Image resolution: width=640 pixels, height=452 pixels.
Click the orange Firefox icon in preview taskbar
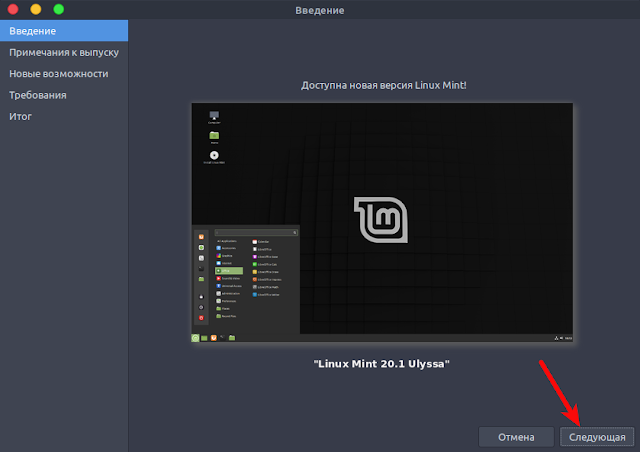pos(213,338)
